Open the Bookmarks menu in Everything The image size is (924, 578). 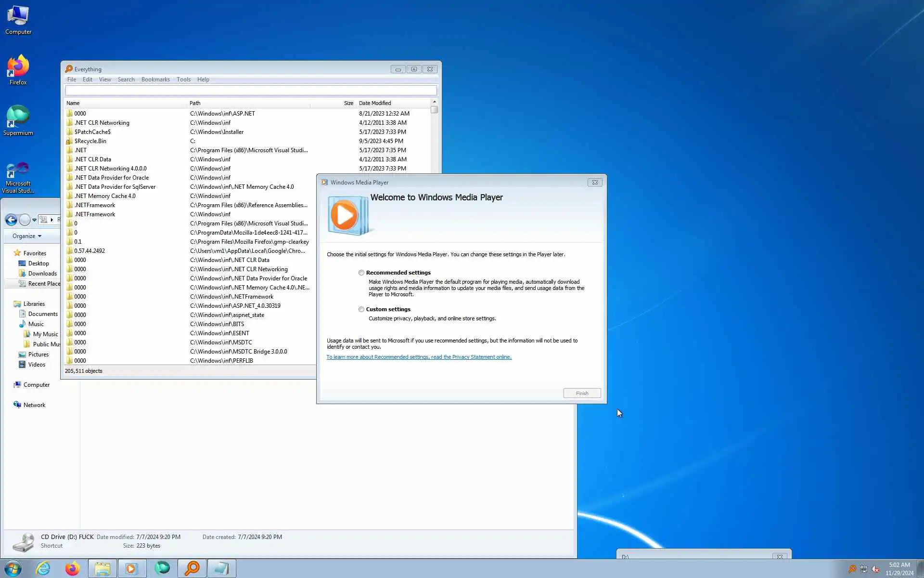(x=155, y=79)
